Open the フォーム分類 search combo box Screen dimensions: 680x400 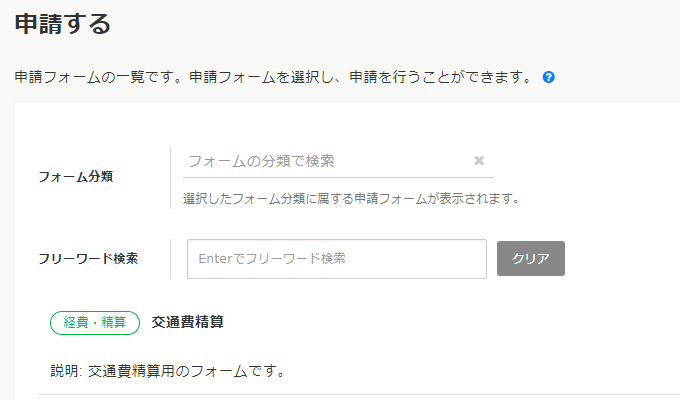coord(325,161)
